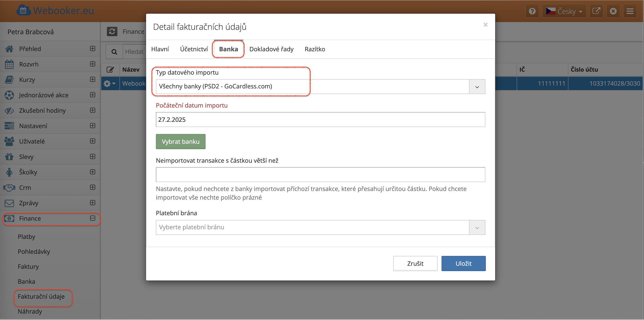Viewport: 644px width, 320px height.
Task: Click the refresh icon next to Finance
Action: click(x=112, y=32)
